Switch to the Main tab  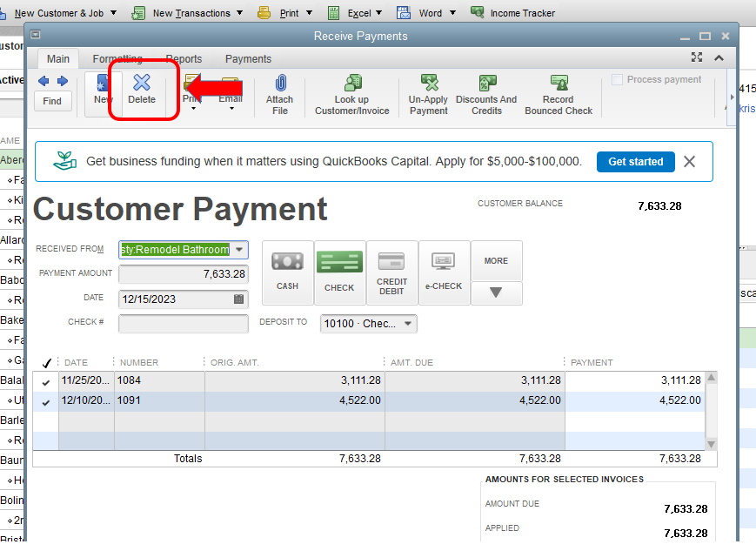(x=58, y=59)
